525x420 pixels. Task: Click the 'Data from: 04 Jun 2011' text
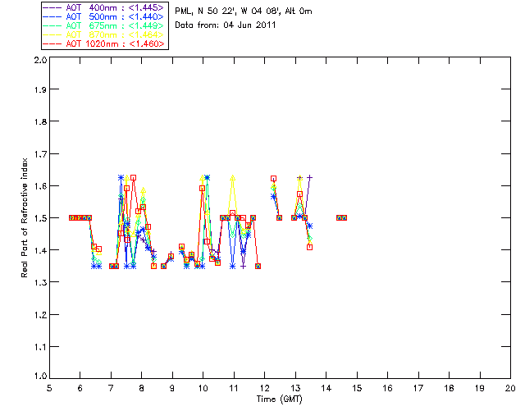click(x=226, y=26)
